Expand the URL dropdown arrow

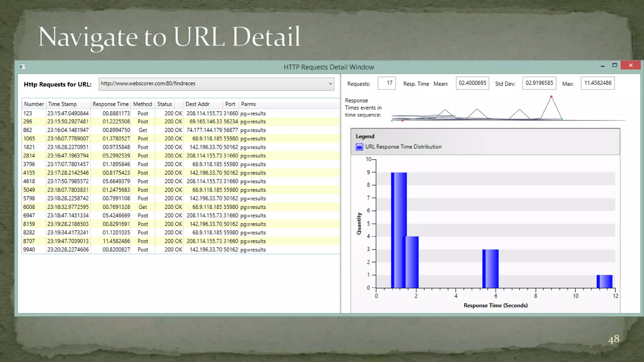(330, 84)
